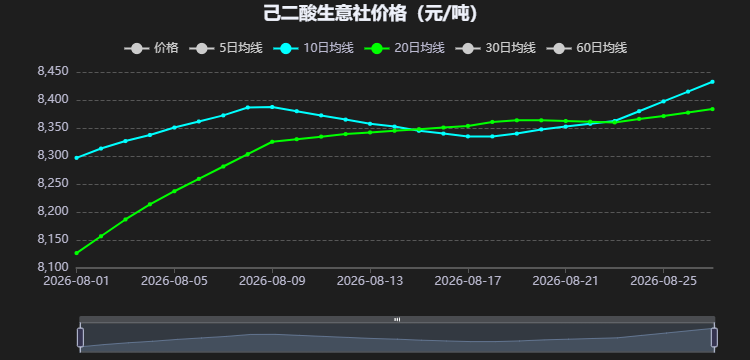Click the top drag grip of the zoom slider
The height and width of the screenshot is (360, 750).
point(397,319)
